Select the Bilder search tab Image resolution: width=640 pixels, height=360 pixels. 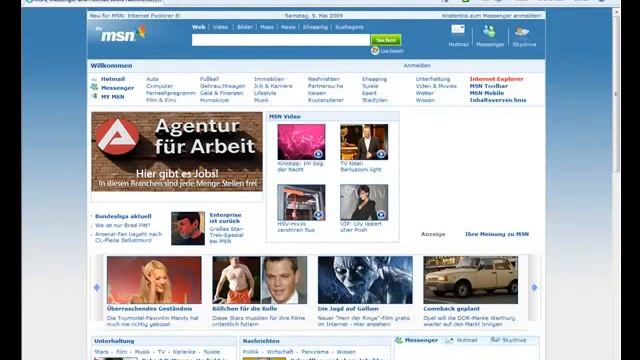[244, 27]
